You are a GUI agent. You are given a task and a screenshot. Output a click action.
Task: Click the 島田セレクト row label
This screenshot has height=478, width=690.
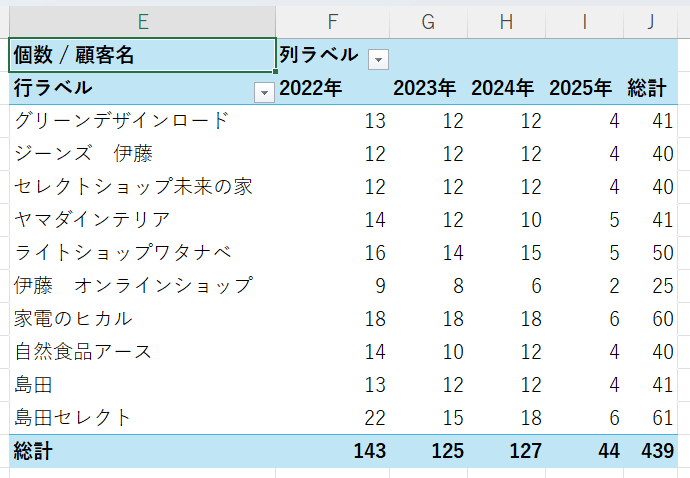point(73,418)
